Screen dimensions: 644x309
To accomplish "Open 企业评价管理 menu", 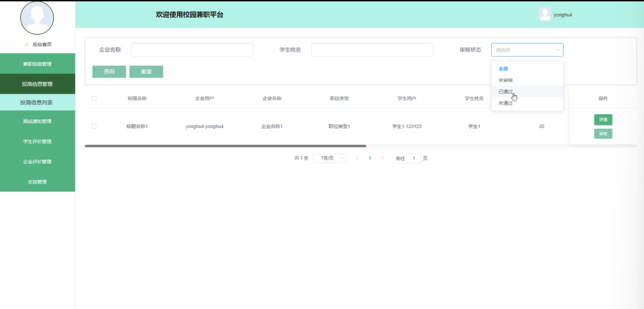I will click(37, 162).
